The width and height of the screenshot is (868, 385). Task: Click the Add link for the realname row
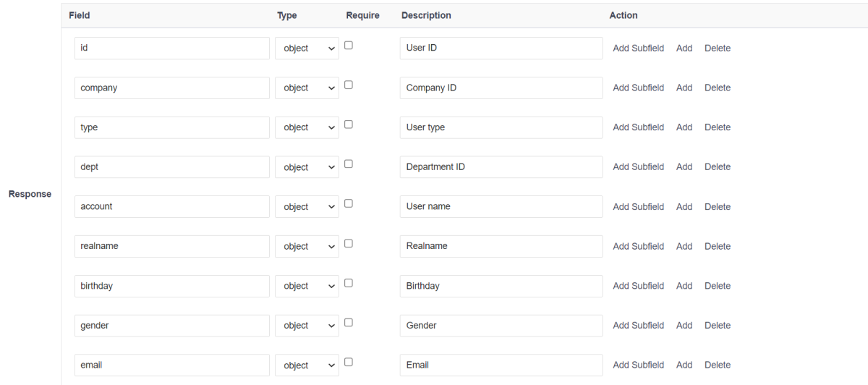coord(684,247)
